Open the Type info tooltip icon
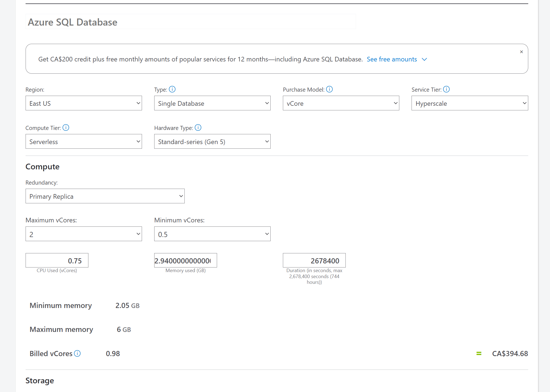The width and height of the screenshot is (550, 392). (x=172, y=89)
